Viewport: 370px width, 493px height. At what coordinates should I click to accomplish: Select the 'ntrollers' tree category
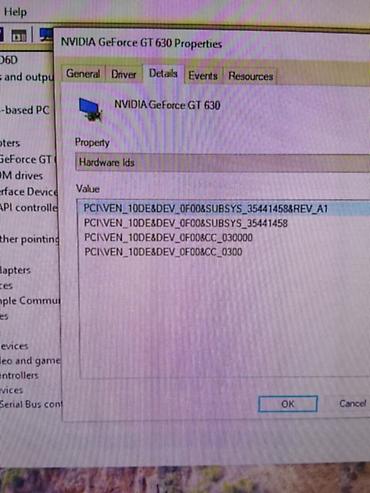(x=19, y=375)
